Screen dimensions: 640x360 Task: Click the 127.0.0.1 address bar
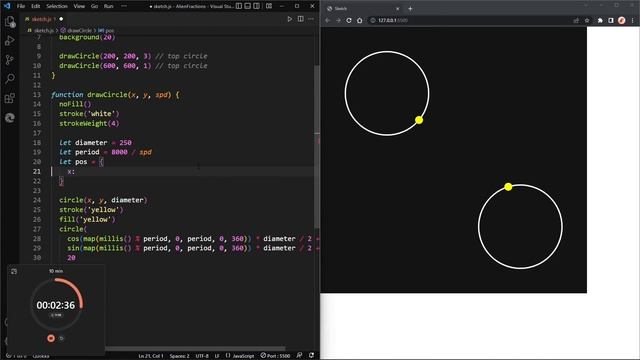click(469, 20)
